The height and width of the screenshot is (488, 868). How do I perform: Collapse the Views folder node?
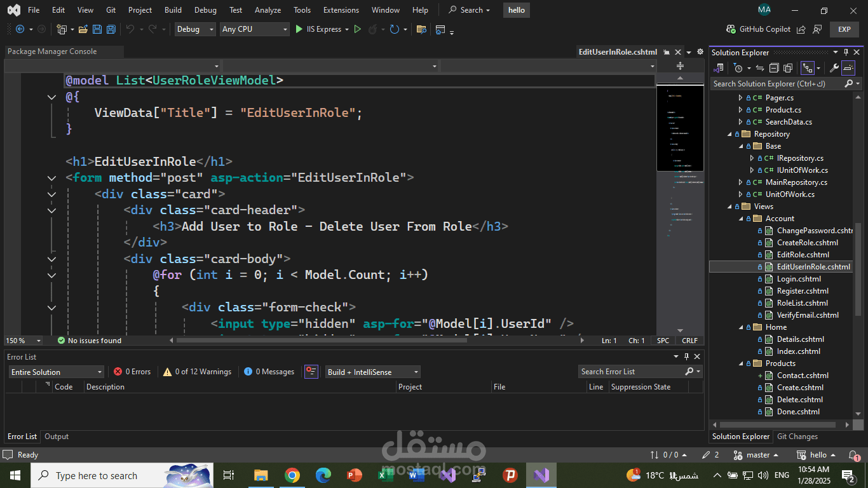pos(730,207)
